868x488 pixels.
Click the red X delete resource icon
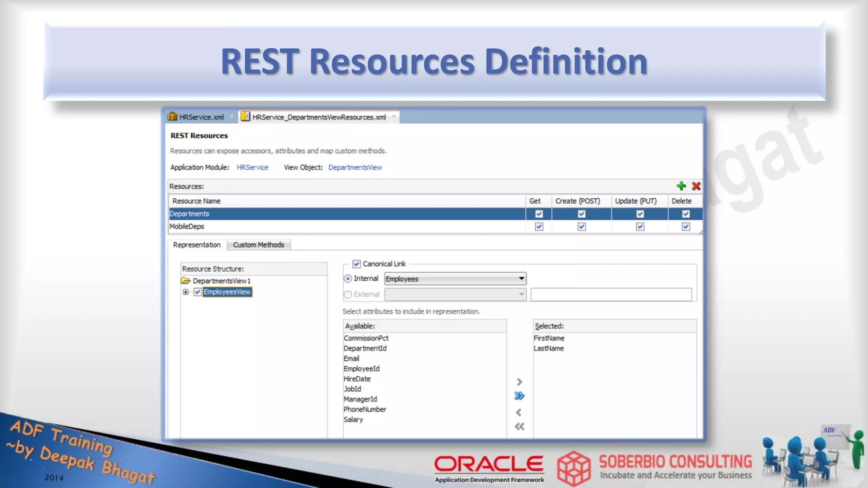(x=696, y=186)
